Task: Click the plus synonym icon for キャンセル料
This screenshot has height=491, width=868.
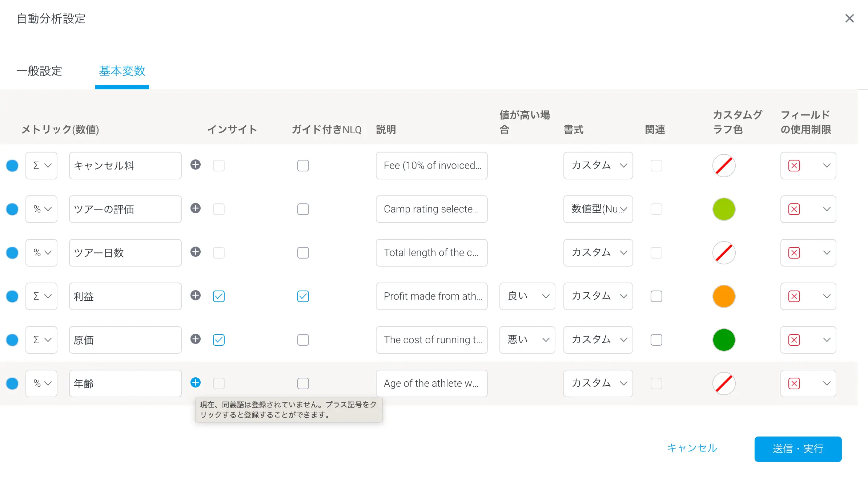Action: (x=196, y=165)
